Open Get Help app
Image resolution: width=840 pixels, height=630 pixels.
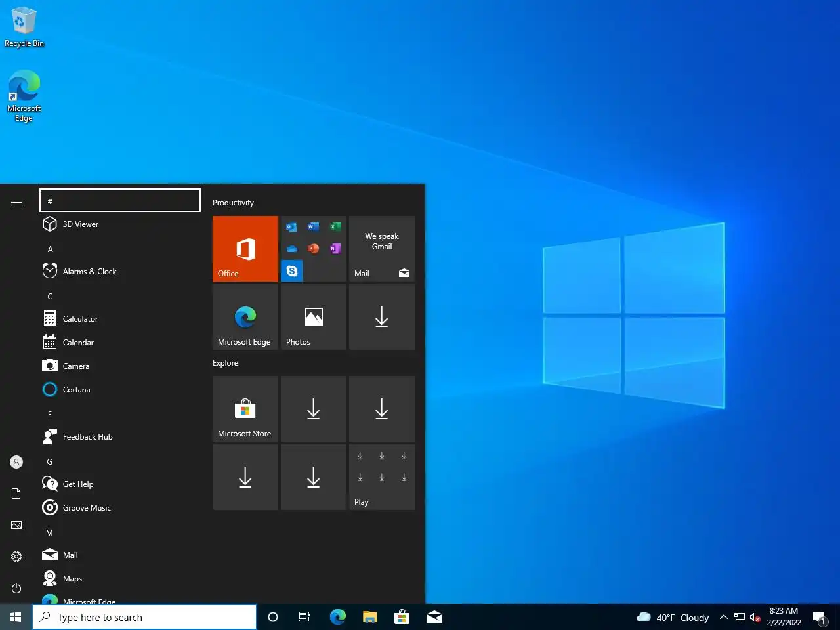point(120,484)
